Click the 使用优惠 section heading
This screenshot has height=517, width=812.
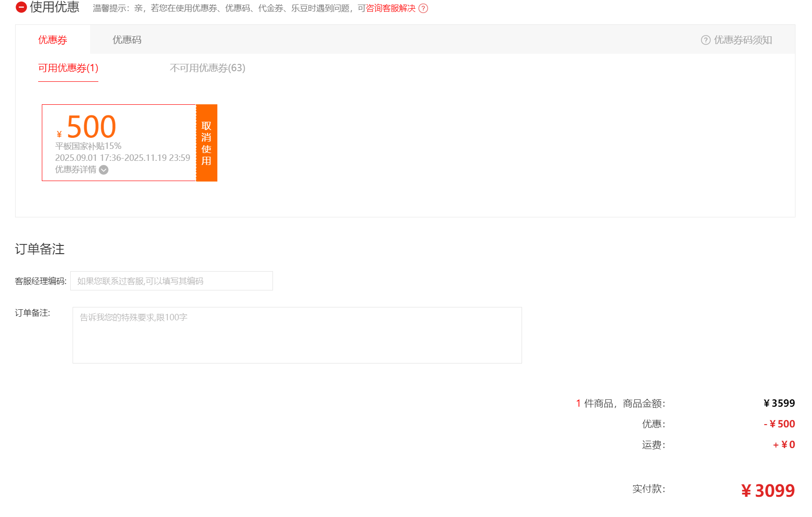click(x=55, y=7)
